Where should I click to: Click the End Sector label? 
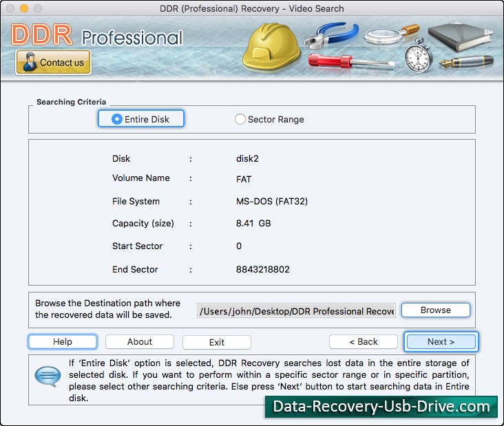tap(135, 269)
